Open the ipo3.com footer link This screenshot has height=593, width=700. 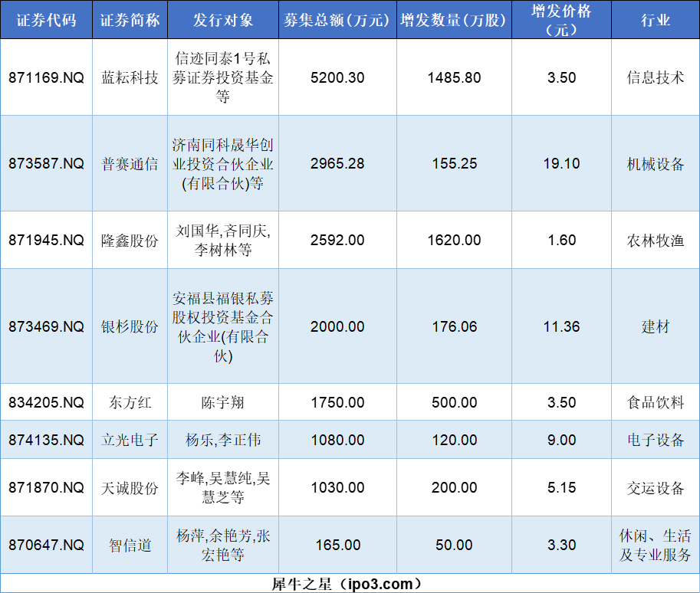pyautogui.click(x=350, y=580)
